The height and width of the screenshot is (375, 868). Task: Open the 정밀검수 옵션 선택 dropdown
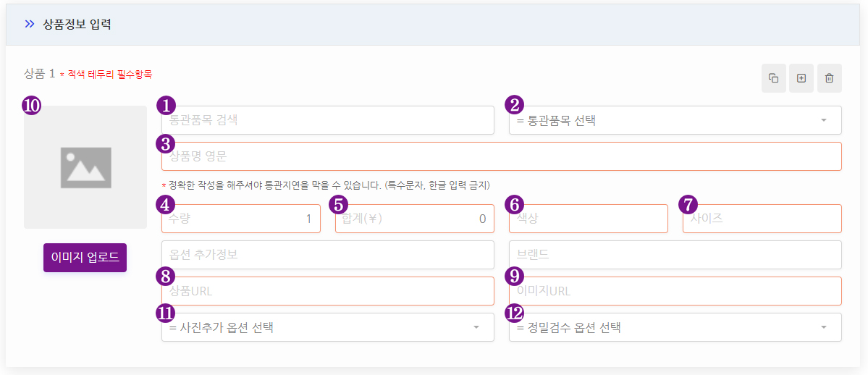[675, 327]
